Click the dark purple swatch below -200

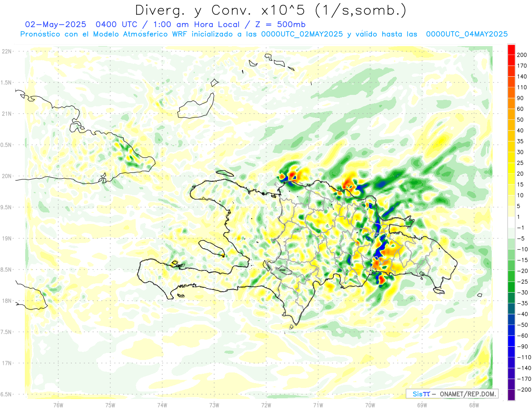point(511,395)
